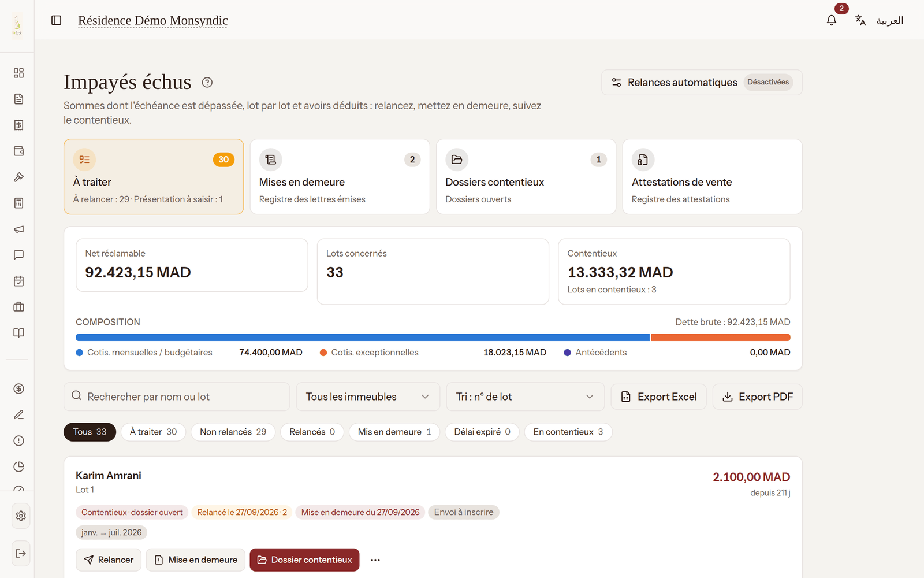
Task: Open the gavel icon in sidebar
Action: (x=18, y=177)
